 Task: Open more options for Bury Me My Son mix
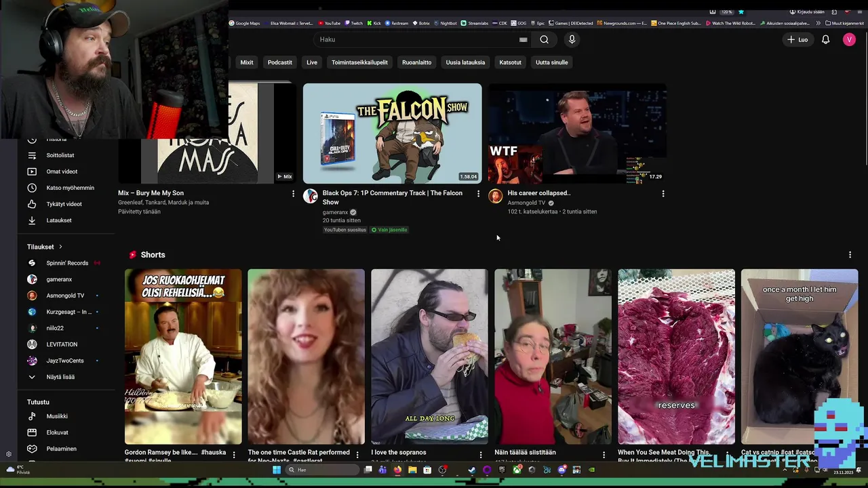(293, 194)
